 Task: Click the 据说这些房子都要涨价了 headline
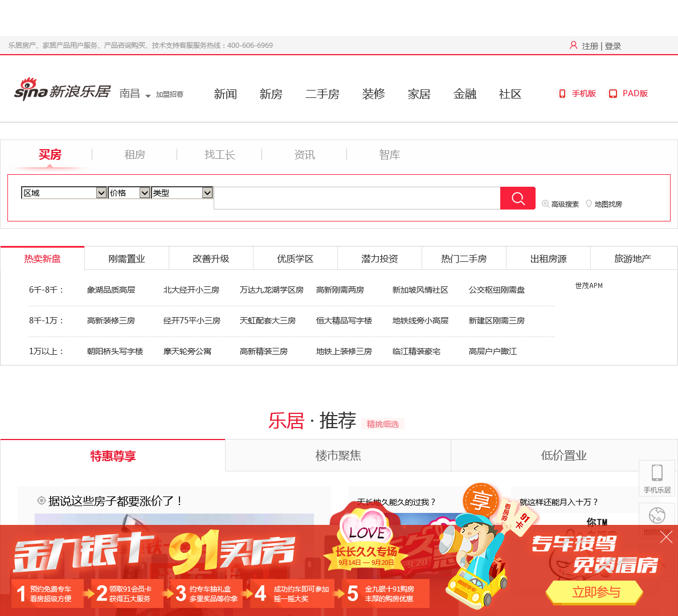115,501
